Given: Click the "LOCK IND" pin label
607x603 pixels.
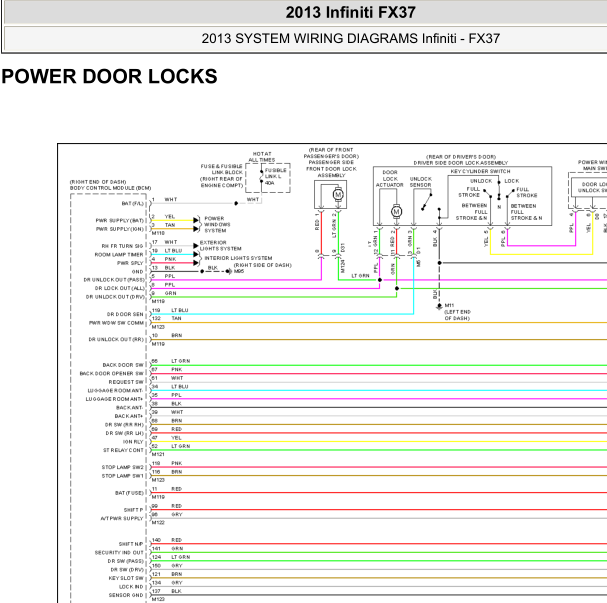Looking at the screenshot, I should tap(131, 586).
